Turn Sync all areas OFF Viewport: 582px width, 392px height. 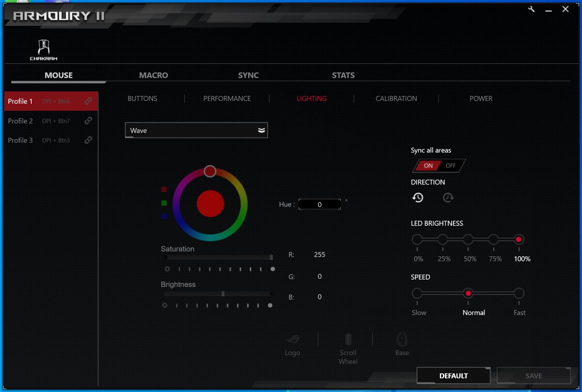450,166
